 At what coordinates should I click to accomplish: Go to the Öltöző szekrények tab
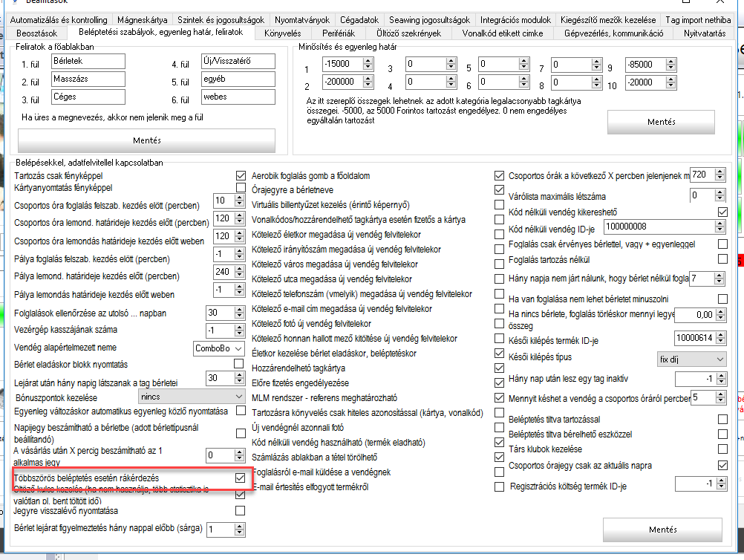(408, 33)
